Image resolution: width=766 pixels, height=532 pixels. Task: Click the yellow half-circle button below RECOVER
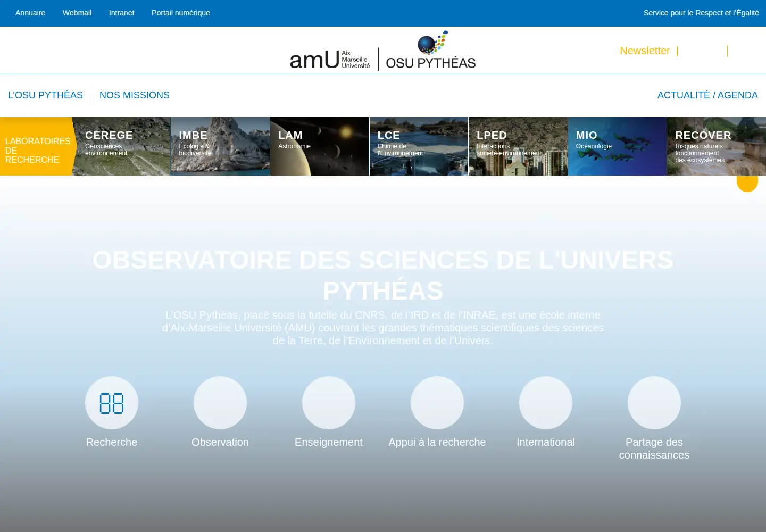click(747, 184)
